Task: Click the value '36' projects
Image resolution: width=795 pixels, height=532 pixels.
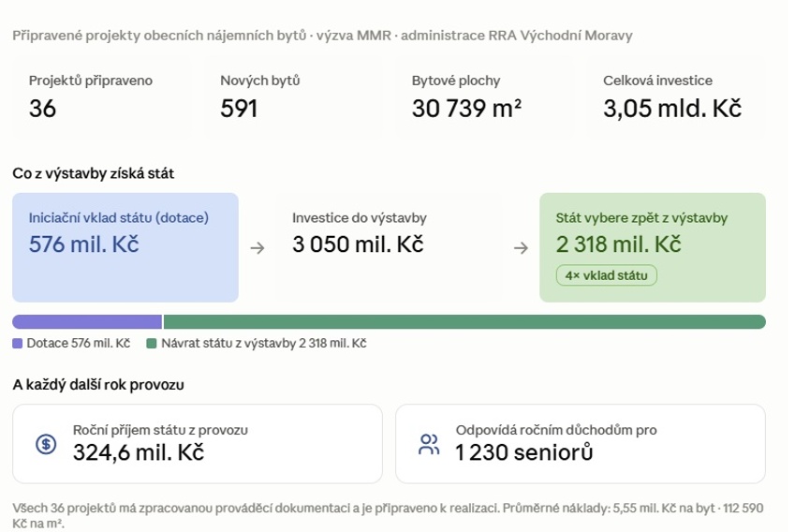Action: [x=42, y=109]
